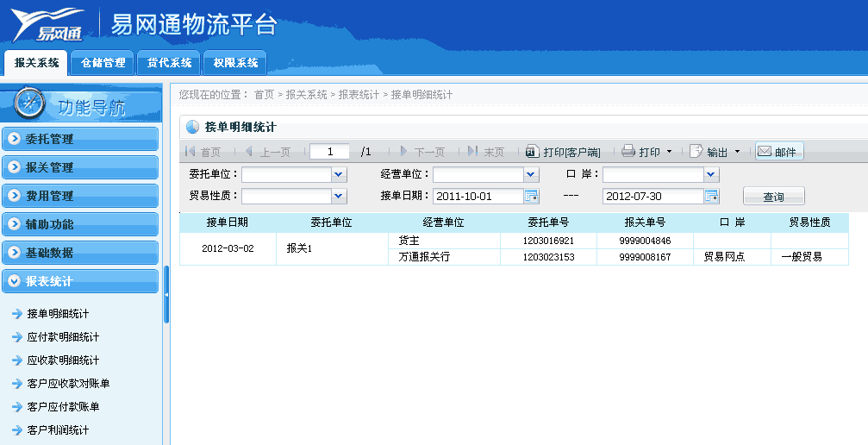Click the printer icon for 打印
This screenshot has height=445, width=868.
tap(628, 151)
